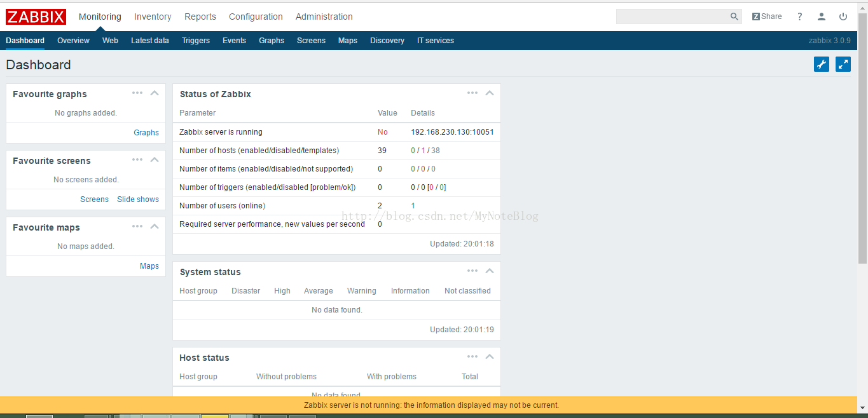
Task: Go to the IT services submenu
Action: [x=436, y=41]
